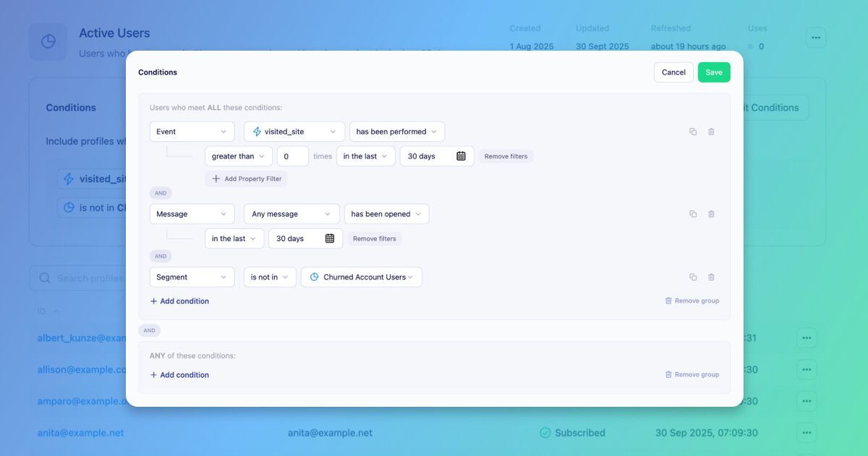This screenshot has height=456, width=868.
Task: Delete the Message condition row
Action: pos(711,214)
